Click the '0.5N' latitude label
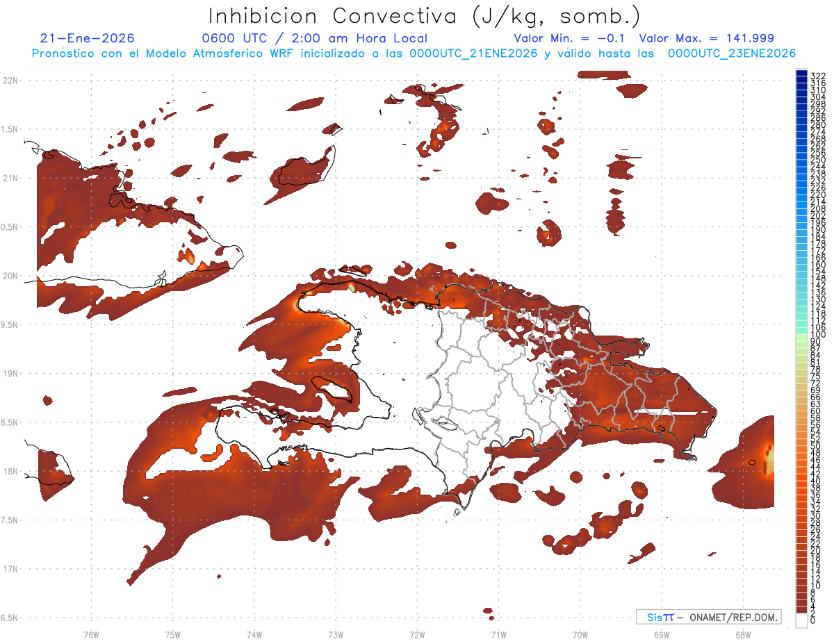Image resolution: width=834 pixels, height=644 pixels. click(9, 227)
